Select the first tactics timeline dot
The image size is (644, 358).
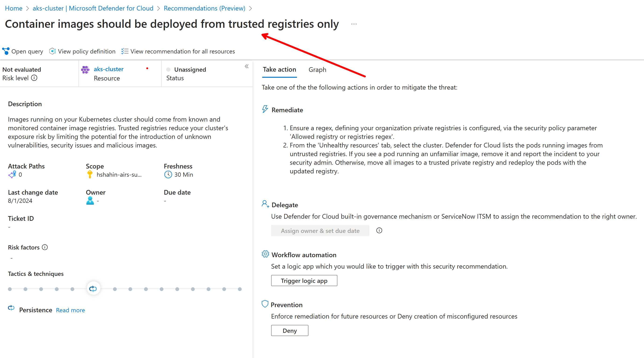pyautogui.click(x=10, y=289)
